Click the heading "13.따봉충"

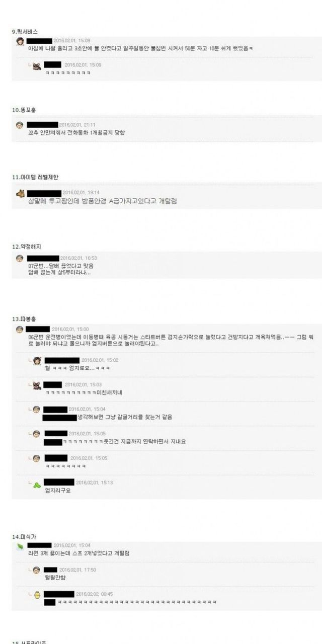coord(24,319)
